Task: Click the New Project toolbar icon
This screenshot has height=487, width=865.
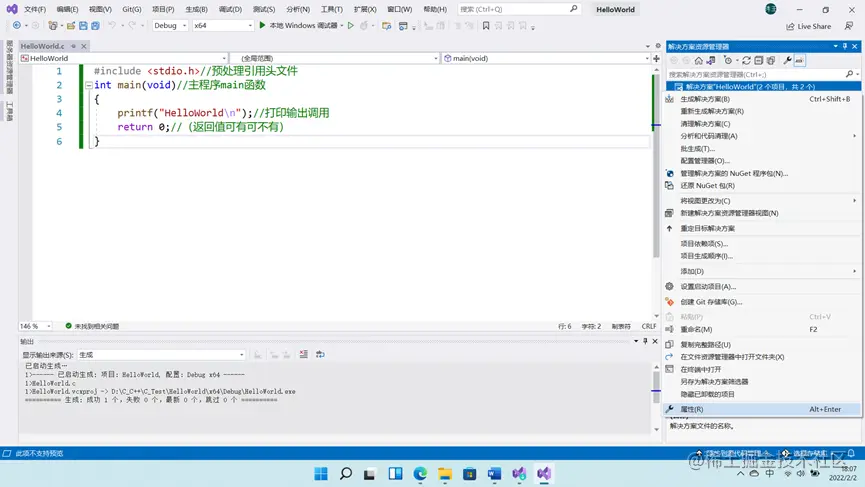Action: point(52,25)
